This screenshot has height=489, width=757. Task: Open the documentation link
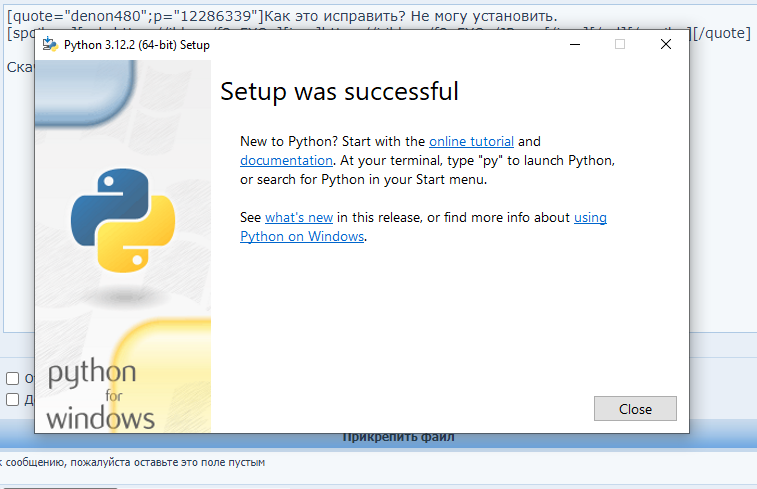pos(286,160)
